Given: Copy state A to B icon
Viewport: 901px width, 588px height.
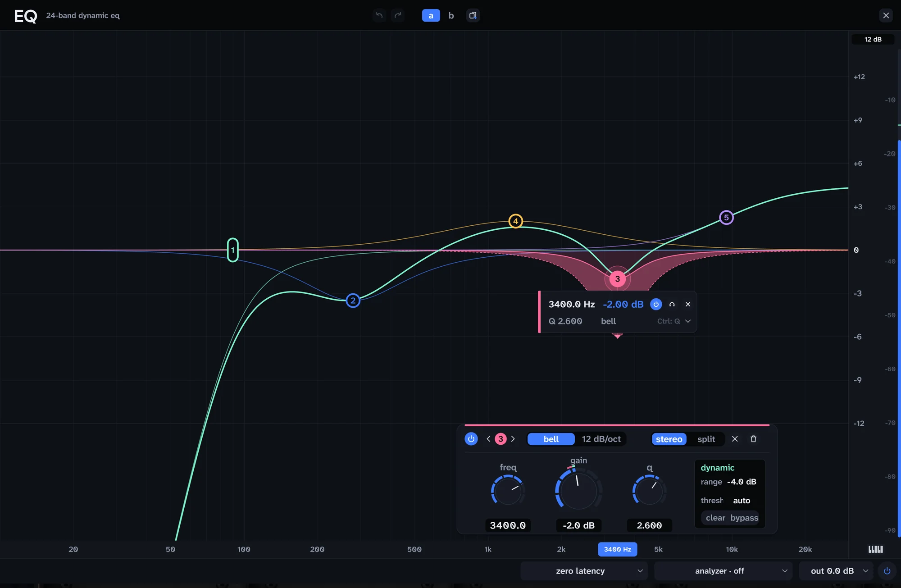Looking at the screenshot, I should tap(473, 15).
